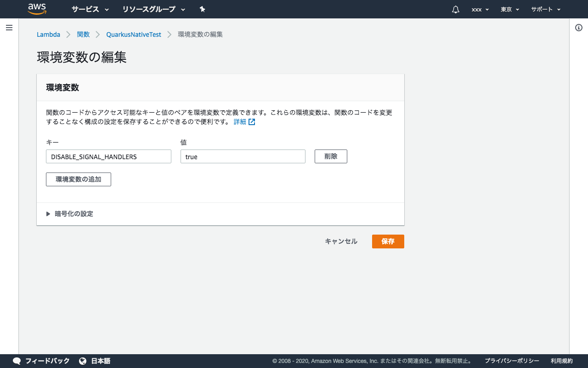Click the 削除 button to remove the variable
This screenshot has height=368, width=588.
(x=331, y=156)
